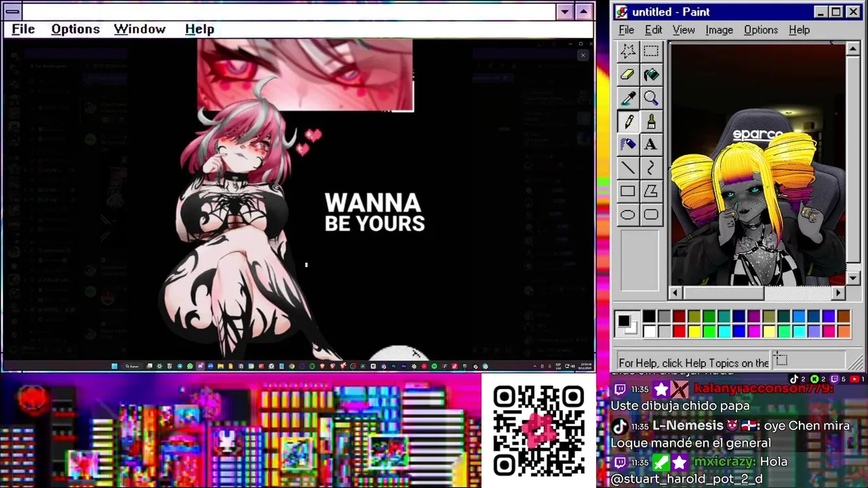Select the orange palette swatch
The width and height of the screenshot is (868, 488).
coord(843,331)
